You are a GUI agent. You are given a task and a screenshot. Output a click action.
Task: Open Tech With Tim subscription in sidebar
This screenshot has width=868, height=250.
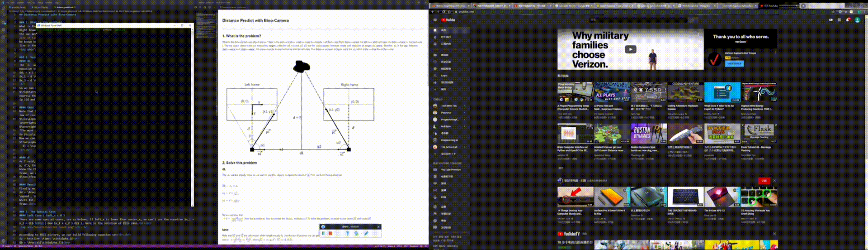(449, 106)
